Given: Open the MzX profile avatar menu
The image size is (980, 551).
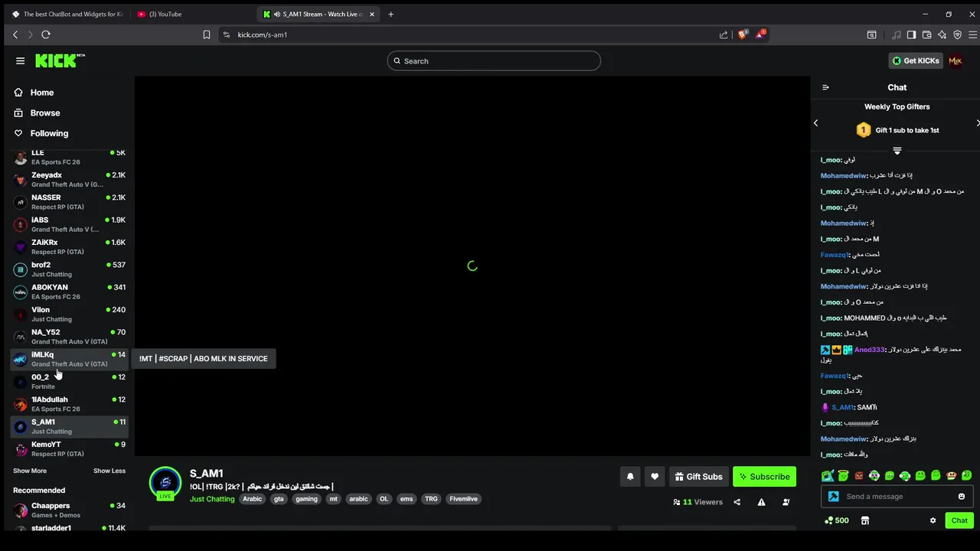Looking at the screenshot, I should tap(955, 60).
